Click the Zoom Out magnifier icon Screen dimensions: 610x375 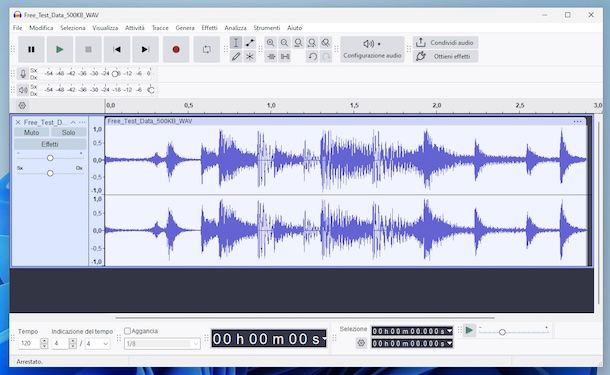(284, 43)
